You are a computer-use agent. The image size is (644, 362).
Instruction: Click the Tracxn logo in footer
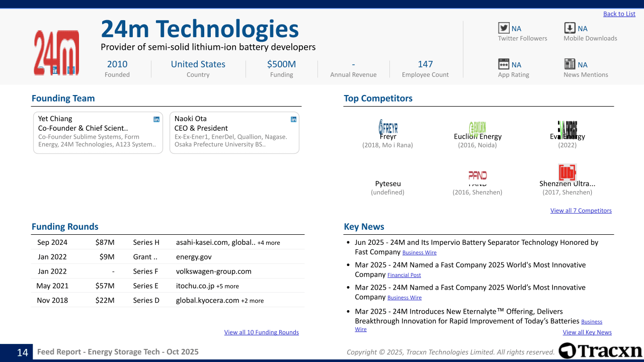click(x=600, y=350)
